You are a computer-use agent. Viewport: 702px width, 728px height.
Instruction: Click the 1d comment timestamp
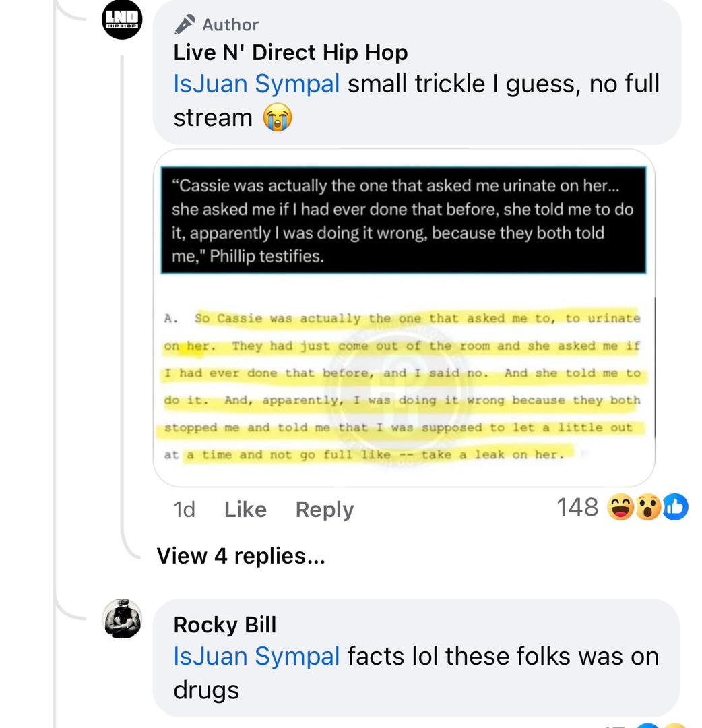click(184, 510)
